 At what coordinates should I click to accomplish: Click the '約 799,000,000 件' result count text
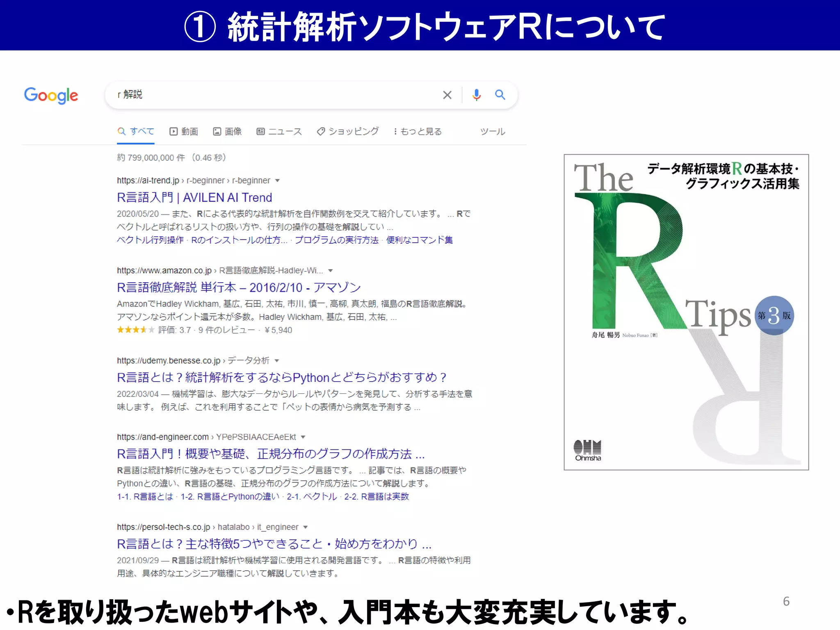pos(151,158)
